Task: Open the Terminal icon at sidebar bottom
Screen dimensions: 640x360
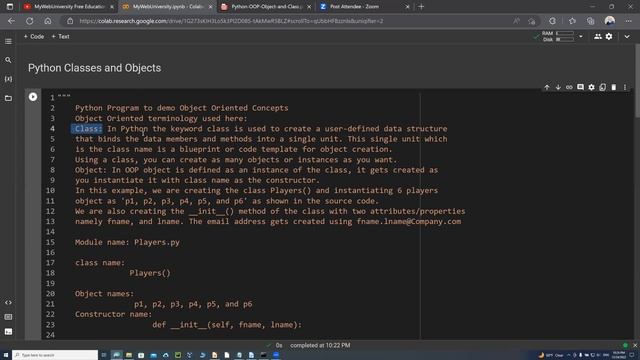Action: [8, 332]
